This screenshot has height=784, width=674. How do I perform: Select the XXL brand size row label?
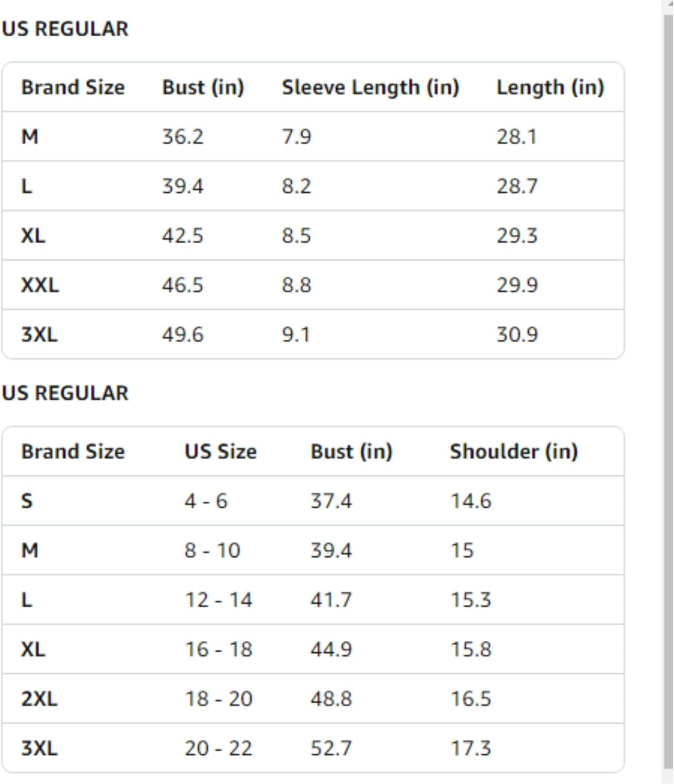[x=40, y=285]
